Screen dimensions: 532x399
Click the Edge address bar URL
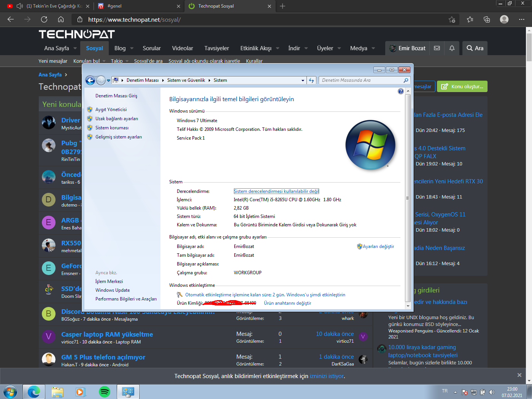[x=134, y=19]
